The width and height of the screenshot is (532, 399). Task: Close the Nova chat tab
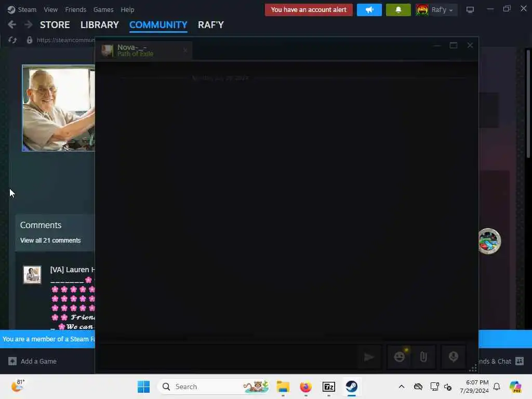coord(185,50)
